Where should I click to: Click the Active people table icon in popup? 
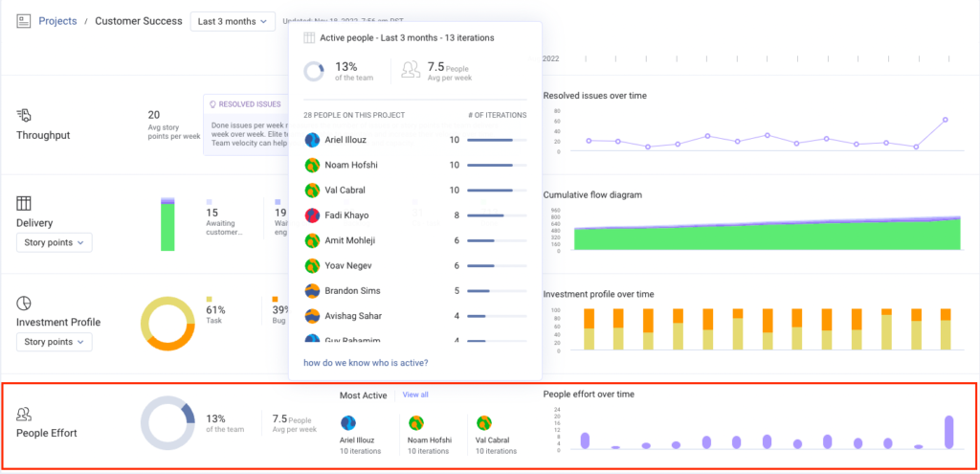[309, 38]
